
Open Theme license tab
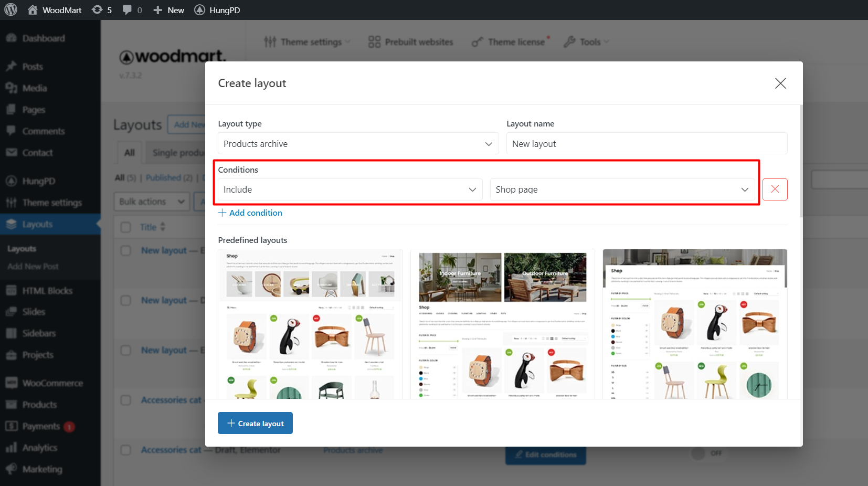click(x=511, y=42)
